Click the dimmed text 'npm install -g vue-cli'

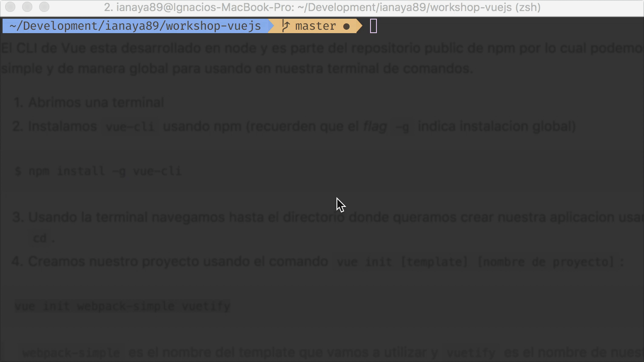click(105, 171)
